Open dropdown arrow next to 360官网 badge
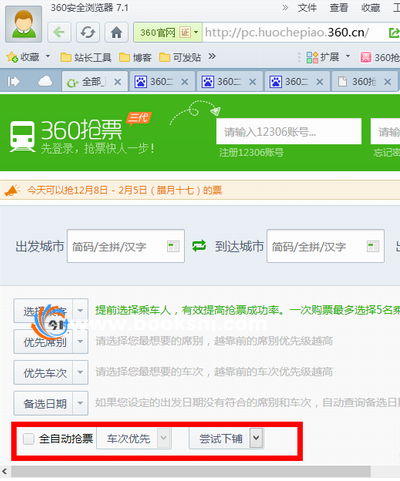 coord(196,32)
